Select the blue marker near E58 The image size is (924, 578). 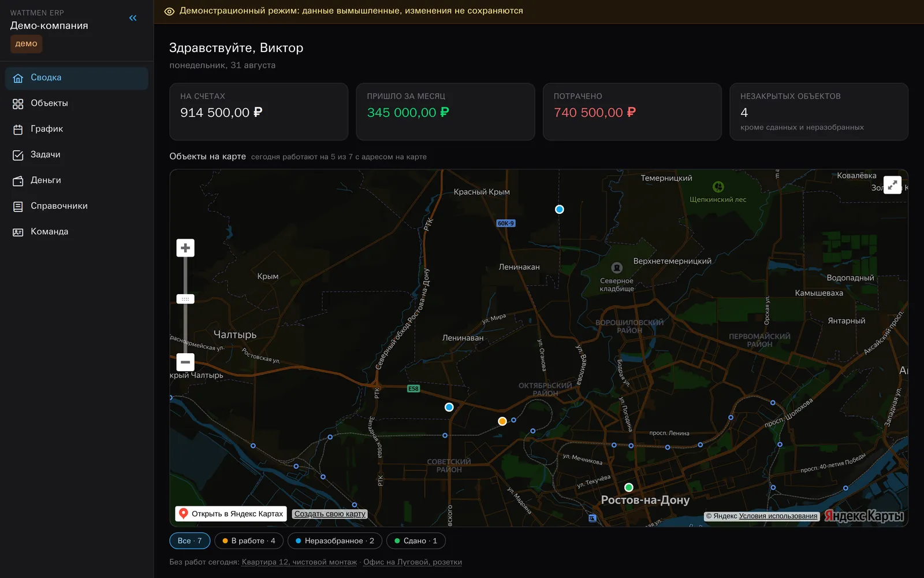tap(449, 407)
